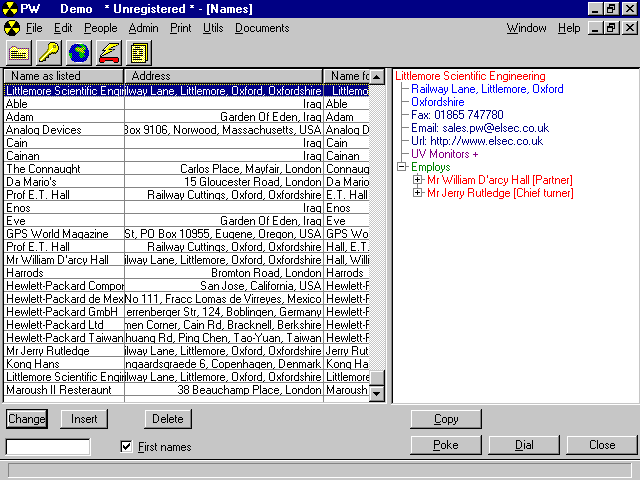
Task: Expand Mr William D'arcy Hall node
Action: coord(418,180)
